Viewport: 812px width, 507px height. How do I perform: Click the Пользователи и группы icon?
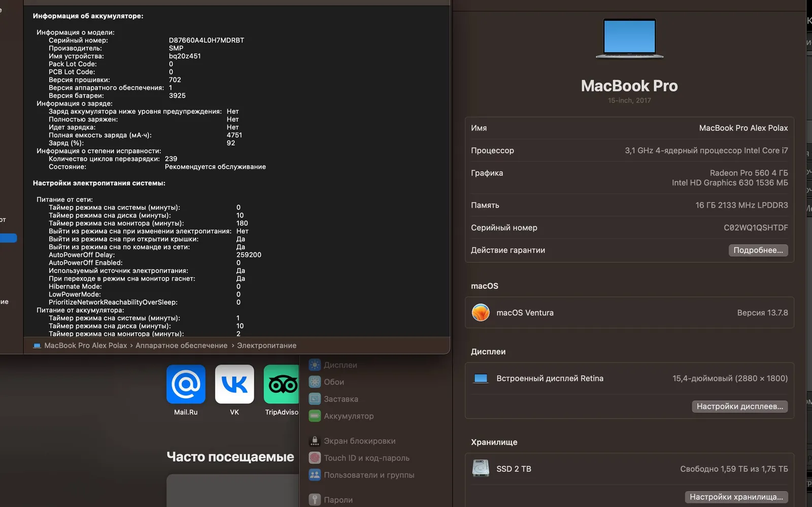point(315,475)
